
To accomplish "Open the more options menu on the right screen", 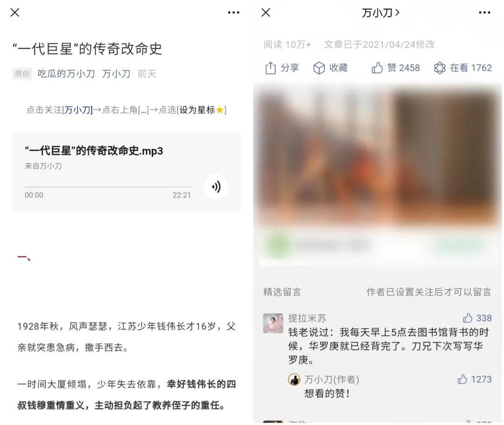I will pyautogui.click(x=484, y=13).
